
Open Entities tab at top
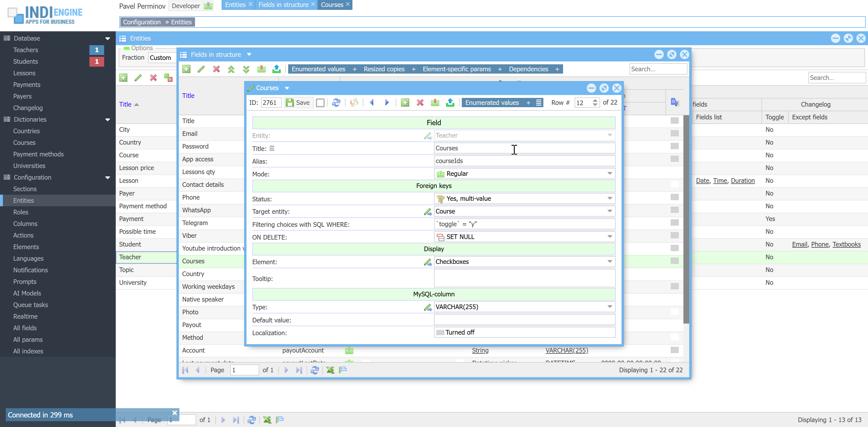coord(235,5)
